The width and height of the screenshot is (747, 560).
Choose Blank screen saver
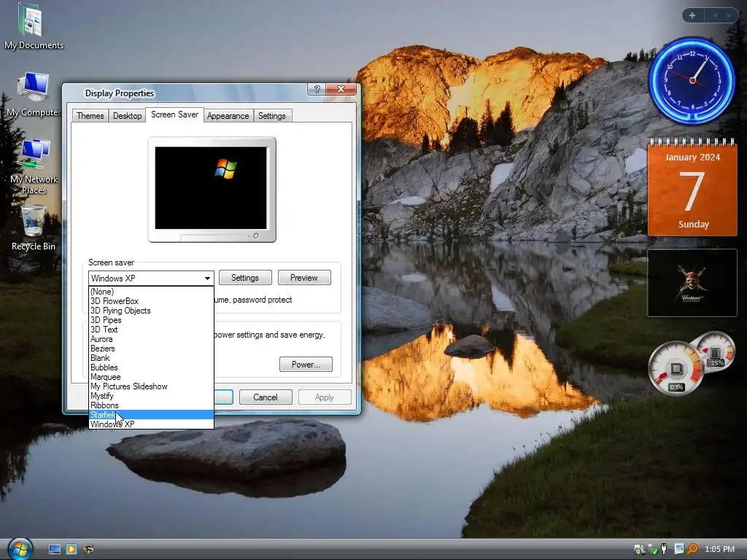151,358
